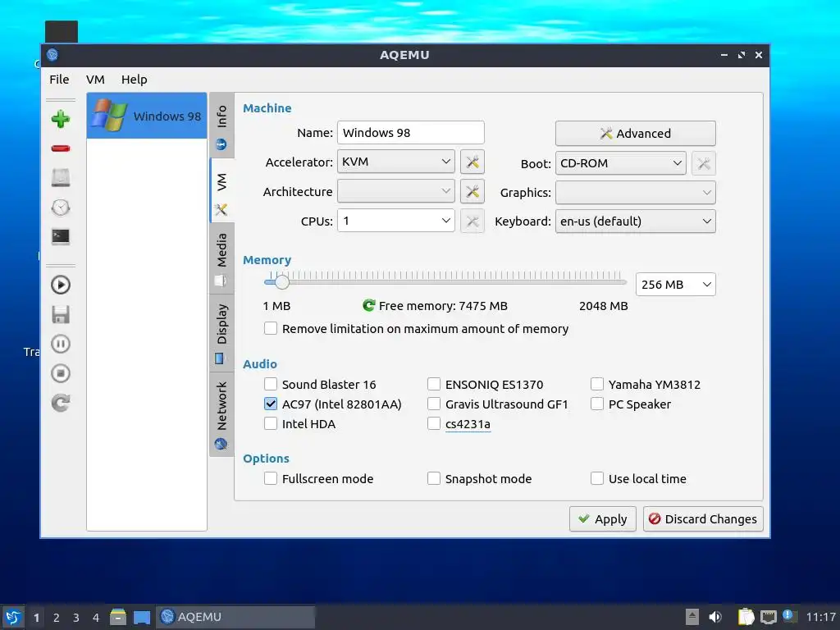The image size is (840, 630).
Task: Click notification info tray icon
Action: (x=788, y=615)
